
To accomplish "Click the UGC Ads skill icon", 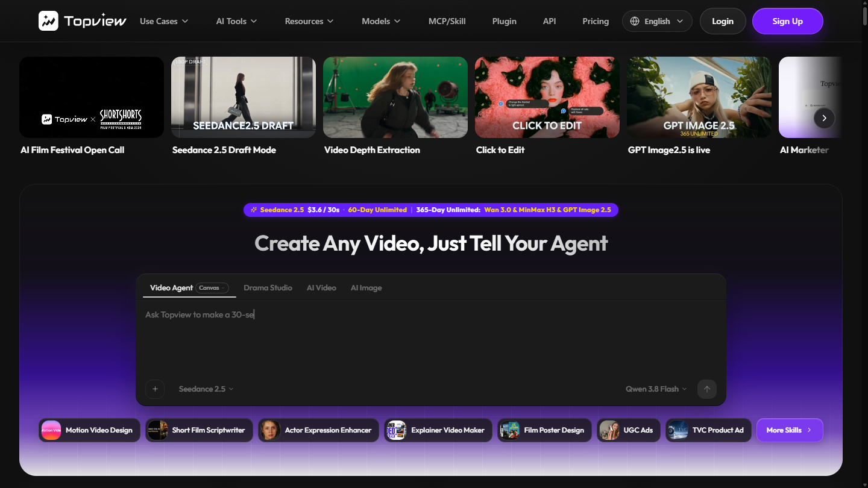I will coord(609,430).
